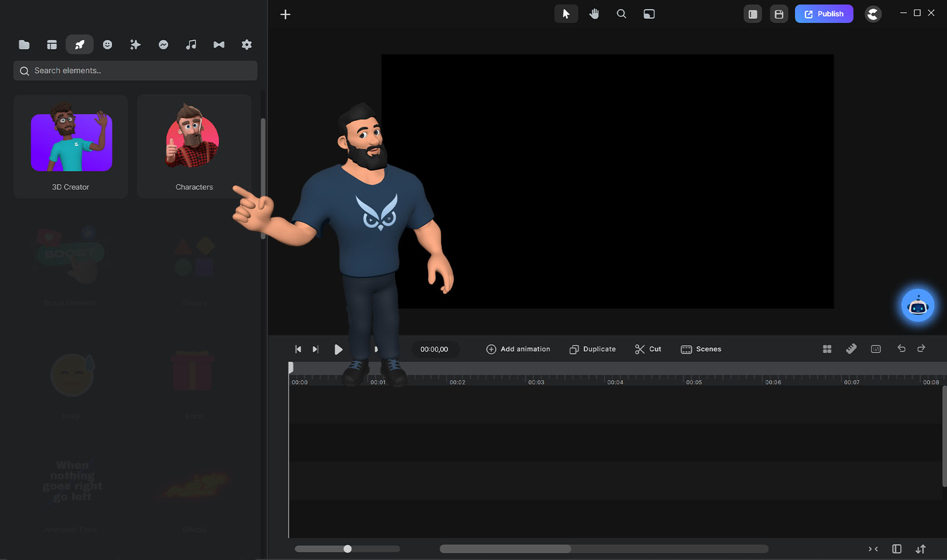Screen dimensions: 947x560
Task: Open Scenes panel
Action: [x=701, y=349]
